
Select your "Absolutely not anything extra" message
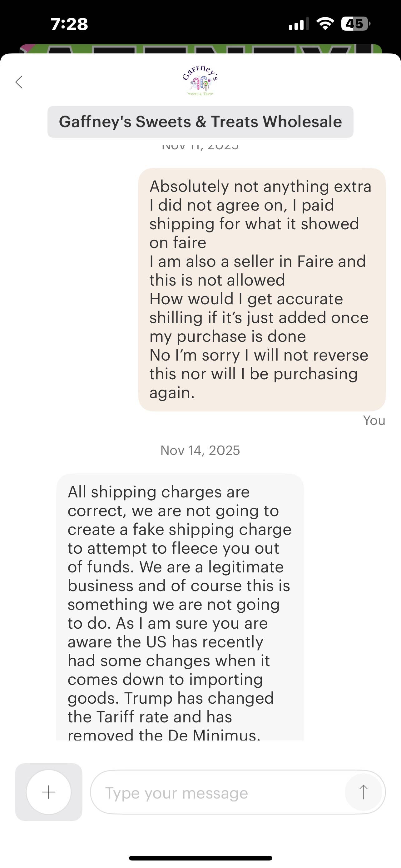[262, 289]
